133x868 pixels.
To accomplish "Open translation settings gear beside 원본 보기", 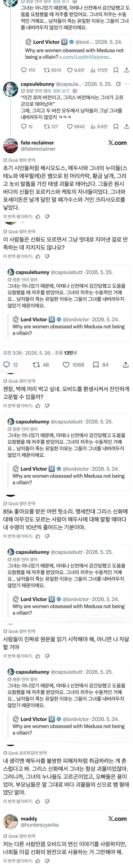I will tap(75, 91).
